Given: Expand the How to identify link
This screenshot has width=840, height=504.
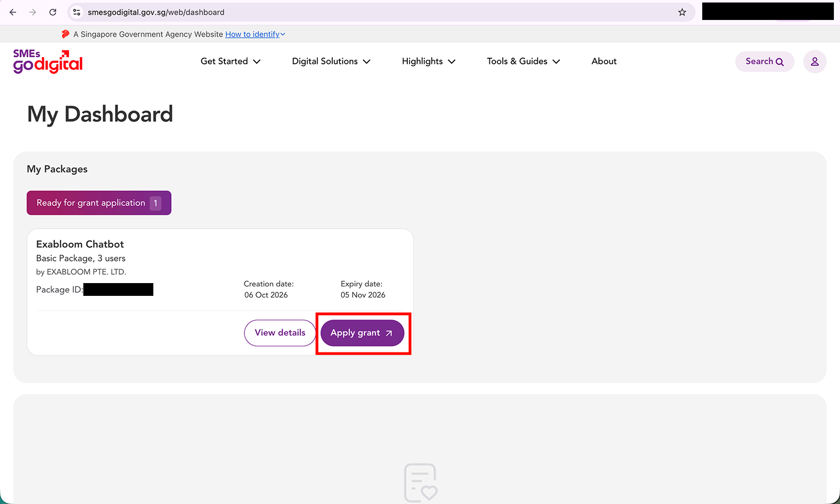Looking at the screenshot, I should pyautogui.click(x=256, y=34).
